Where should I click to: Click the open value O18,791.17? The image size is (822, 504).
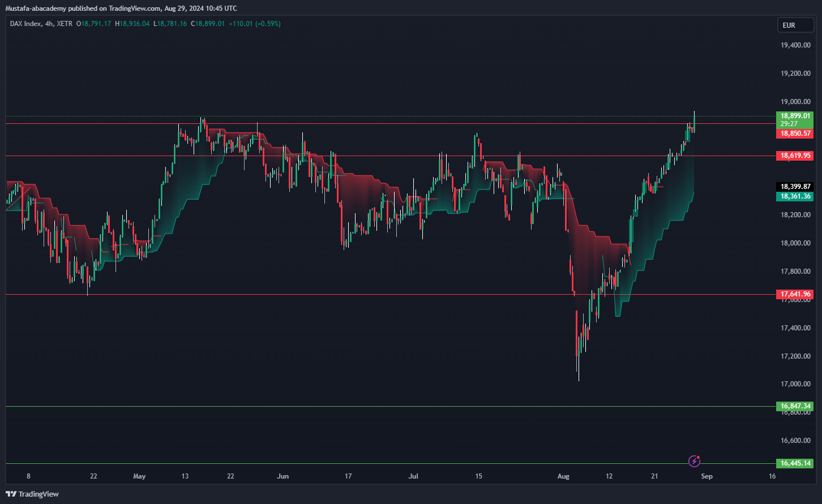[x=93, y=24]
